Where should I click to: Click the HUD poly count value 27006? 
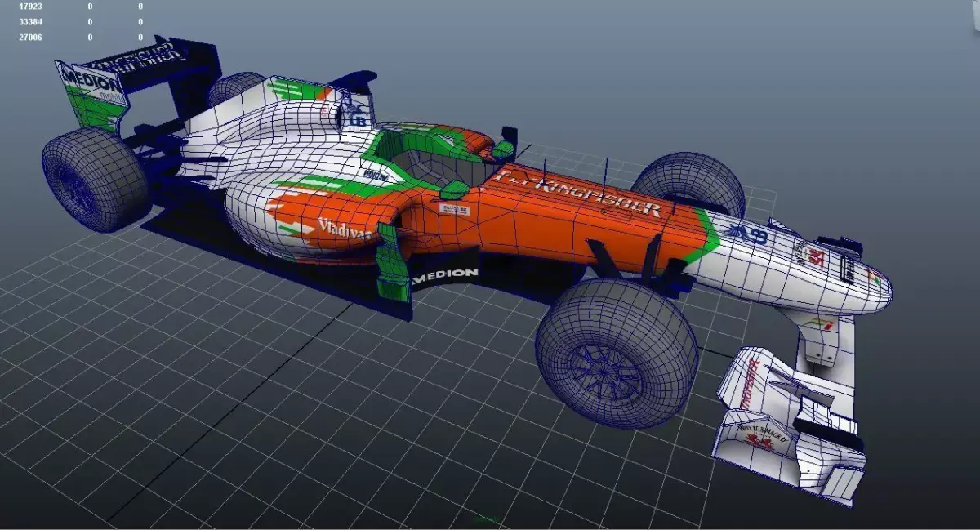coord(30,38)
